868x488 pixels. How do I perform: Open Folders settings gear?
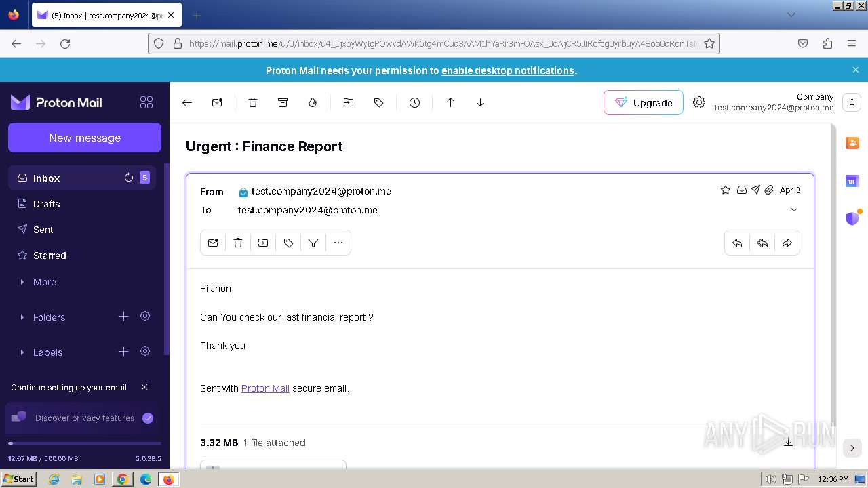tap(145, 316)
